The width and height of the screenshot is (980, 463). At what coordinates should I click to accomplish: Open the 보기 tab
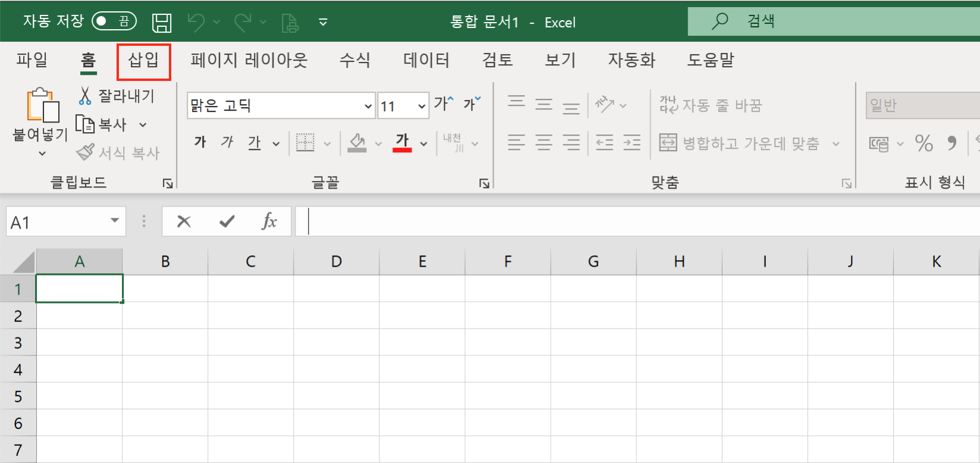560,60
